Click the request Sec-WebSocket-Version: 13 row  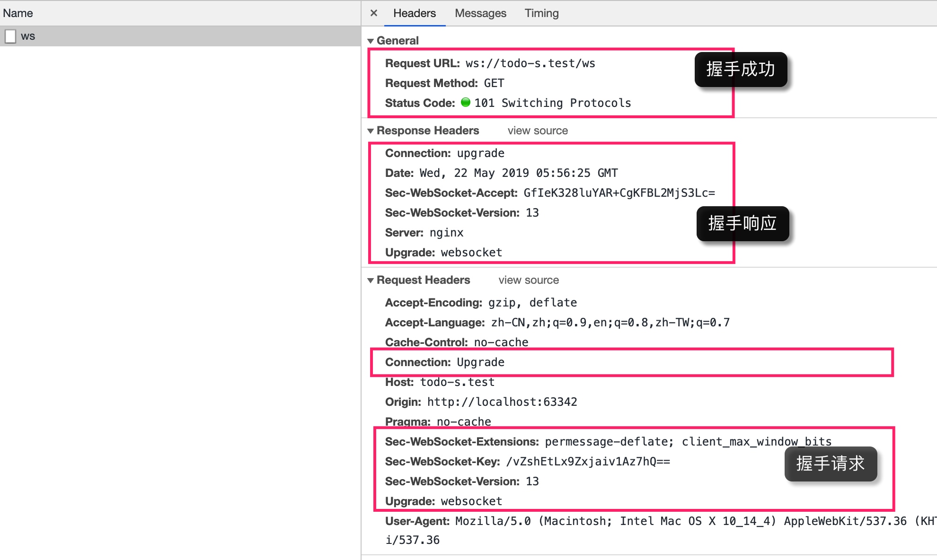click(462, 481)
